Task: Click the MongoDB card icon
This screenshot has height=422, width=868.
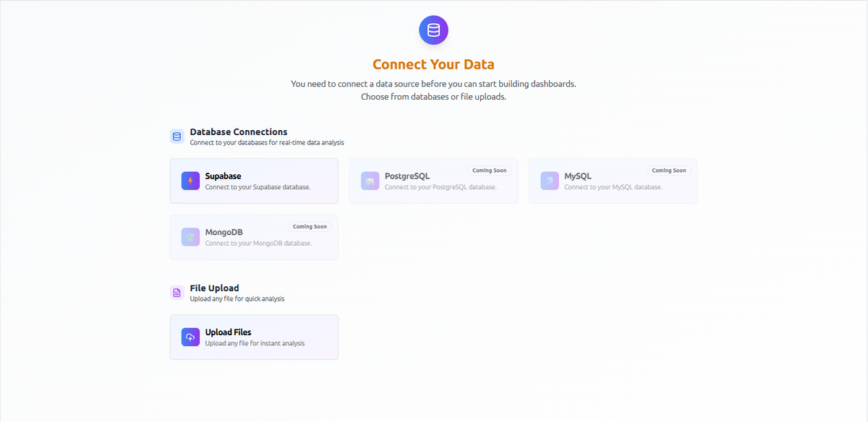Action: (x=190, y=237)
